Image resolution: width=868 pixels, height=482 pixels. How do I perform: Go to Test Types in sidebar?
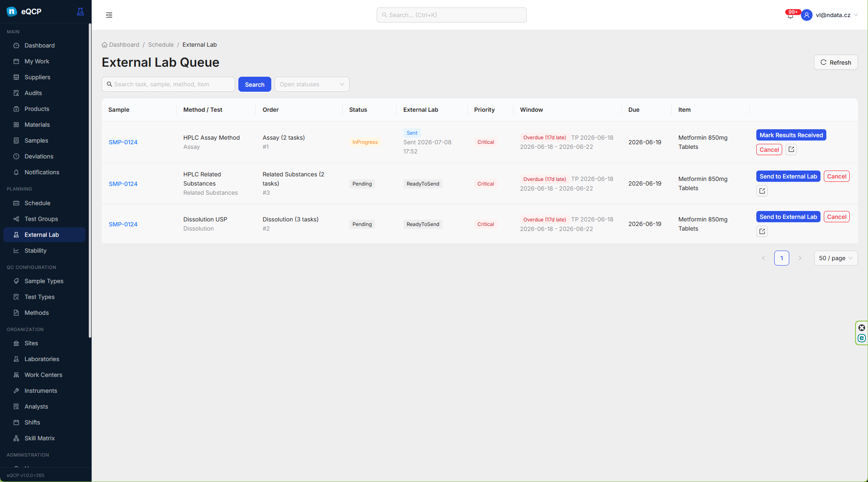(x=44, y=297)
